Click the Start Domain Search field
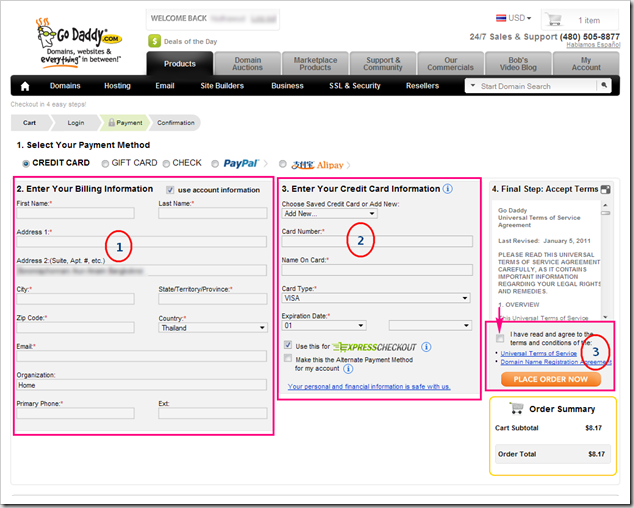 click(x=537, y=86)
